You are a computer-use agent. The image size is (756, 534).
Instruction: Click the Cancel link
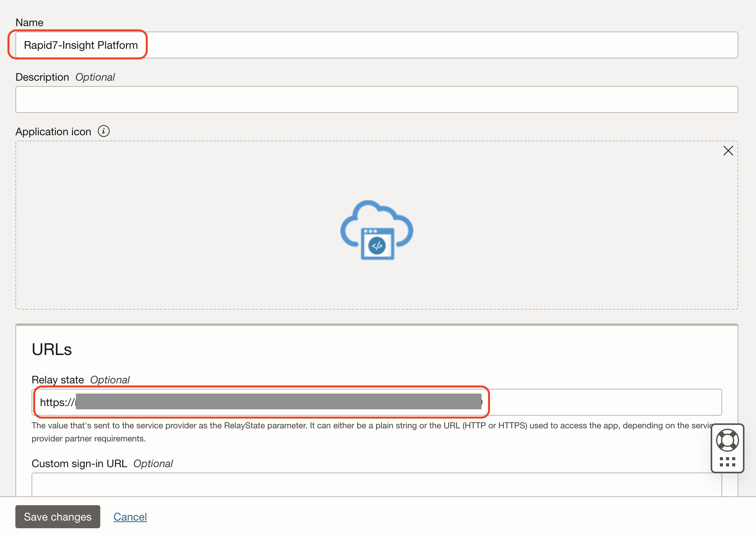pos(130,517)
